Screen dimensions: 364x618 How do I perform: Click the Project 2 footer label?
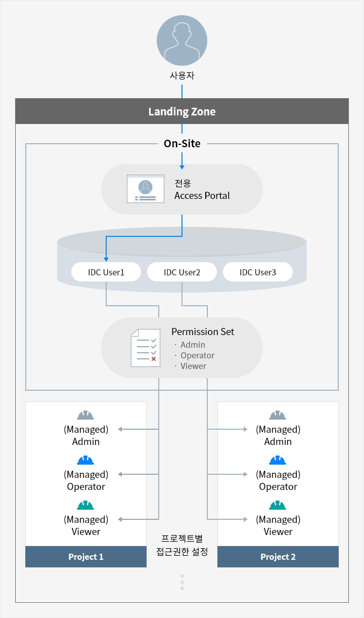[x=278, y=557]
